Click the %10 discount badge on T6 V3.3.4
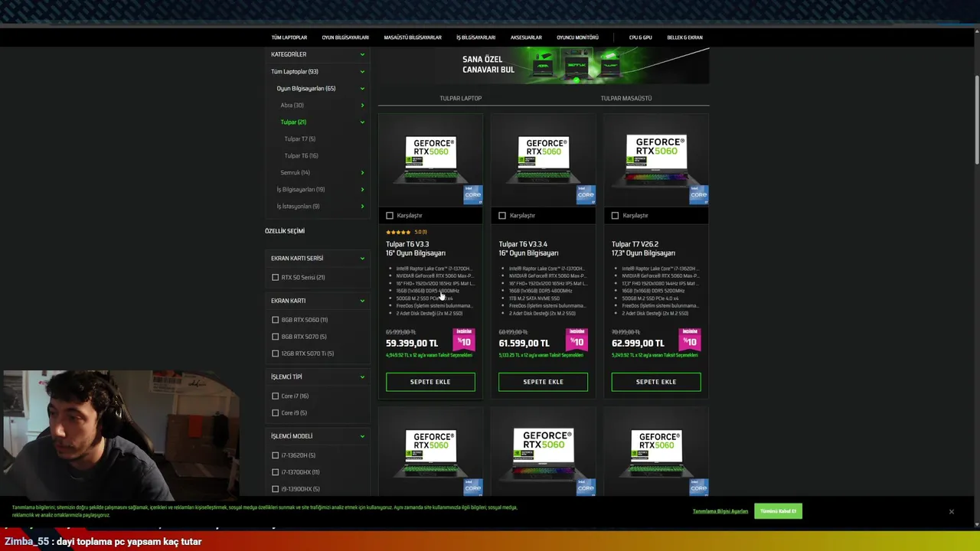 (577, 338)
